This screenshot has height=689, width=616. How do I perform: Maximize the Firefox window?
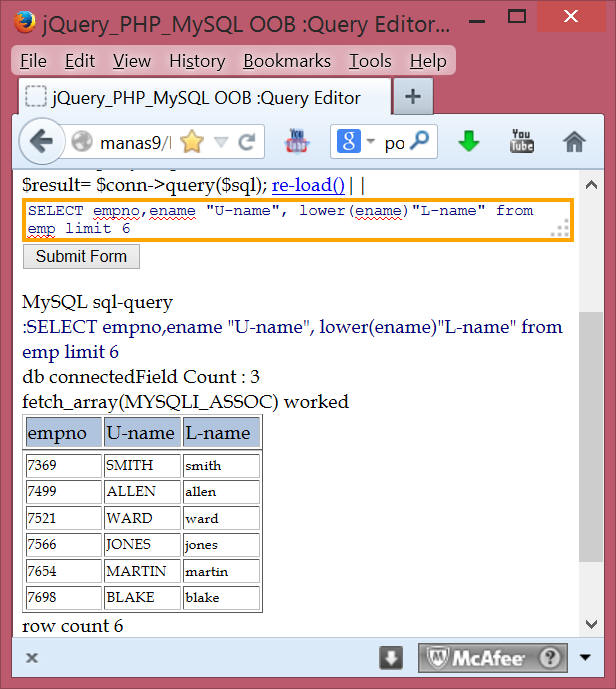[517, 17]
